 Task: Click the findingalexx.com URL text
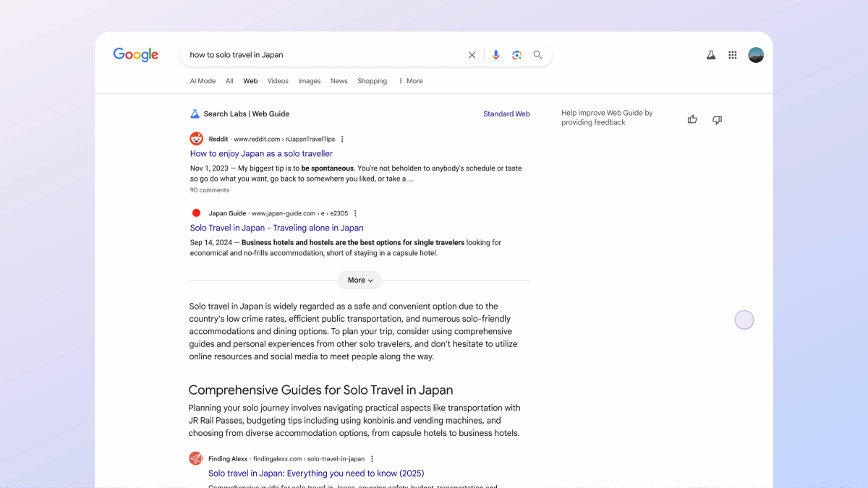pos(309,458)
